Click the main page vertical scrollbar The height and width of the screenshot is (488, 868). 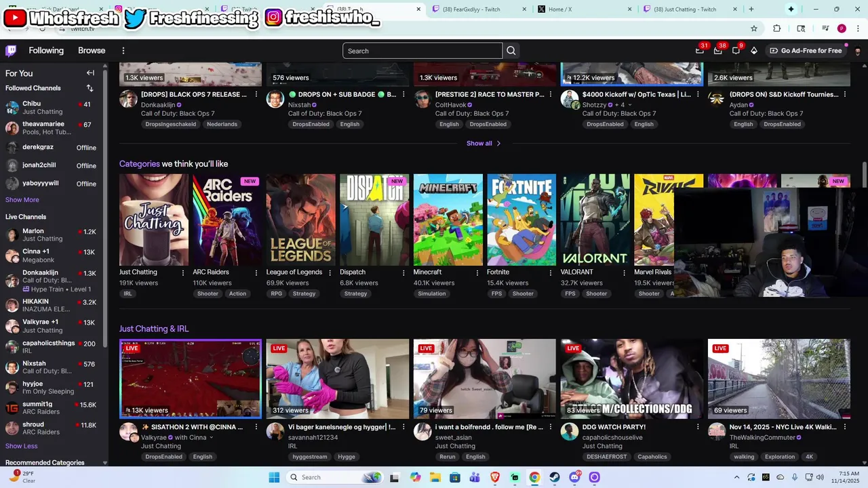coord(864,175)
